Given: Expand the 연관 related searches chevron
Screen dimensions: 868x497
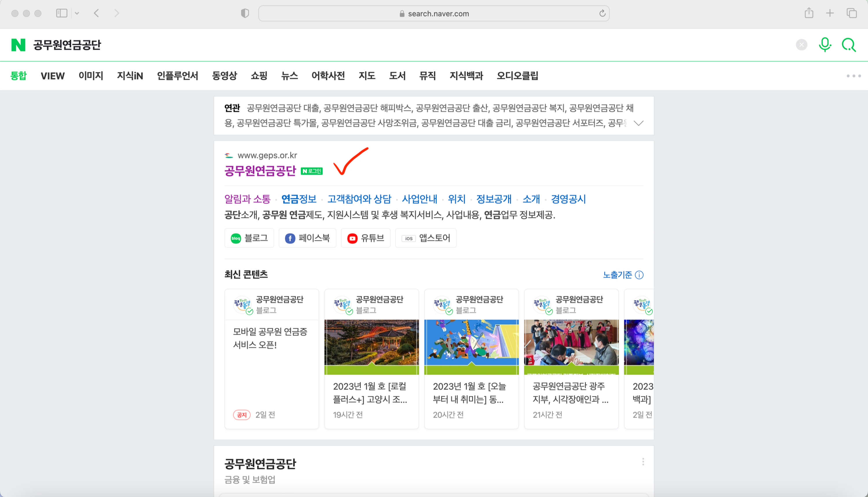Looking at the screenshot, I should pos(639,123).
